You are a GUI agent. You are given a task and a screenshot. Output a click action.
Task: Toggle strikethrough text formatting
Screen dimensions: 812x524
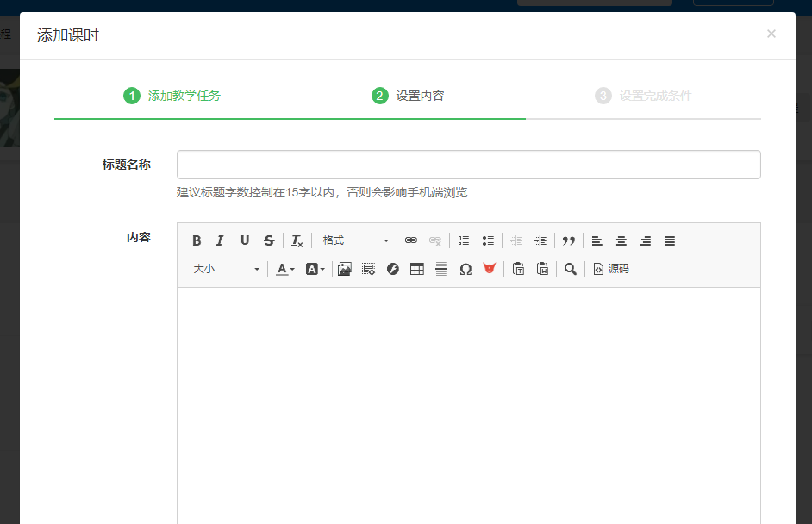point(269,241)
